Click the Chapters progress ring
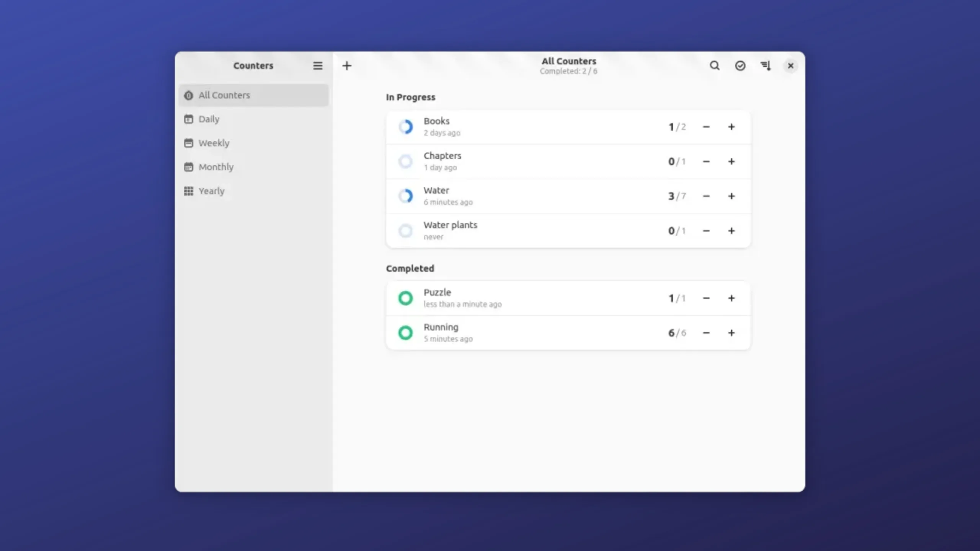The image size is (980, 551). click(x=405, y=161)
